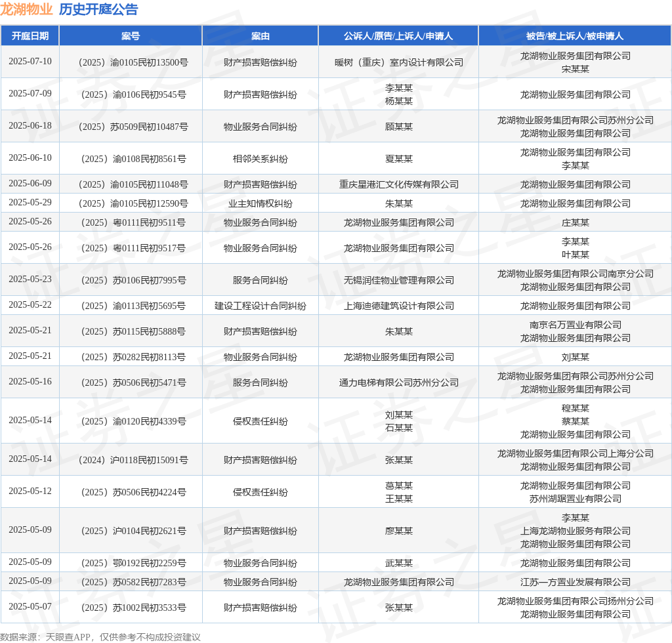Image resolution: width=672 pixels, height=643 pixels.
Task: Click the date 2025-05-07
Action: [x=30, y=607]
